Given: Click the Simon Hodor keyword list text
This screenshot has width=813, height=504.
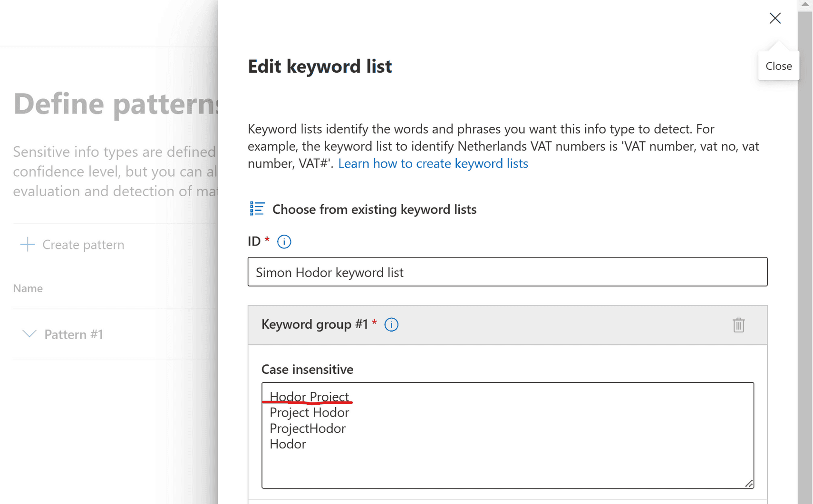Looking at the screenshot, I should [329, 272].
